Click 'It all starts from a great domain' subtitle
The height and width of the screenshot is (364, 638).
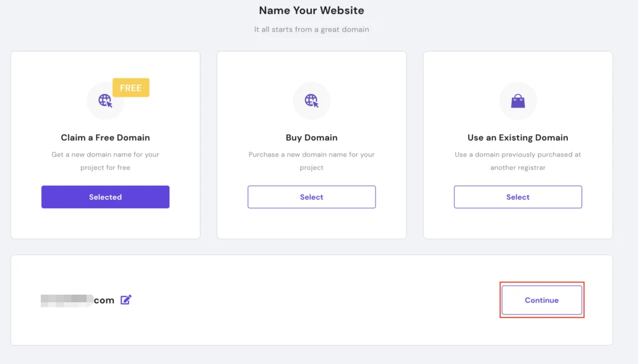[x=311, y=29]
